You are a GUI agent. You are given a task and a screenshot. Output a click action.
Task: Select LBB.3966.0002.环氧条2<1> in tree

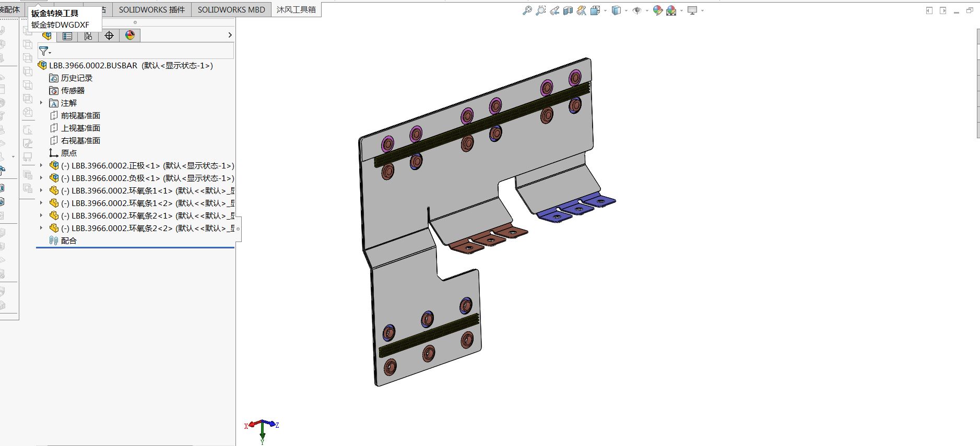pos(148,215)
